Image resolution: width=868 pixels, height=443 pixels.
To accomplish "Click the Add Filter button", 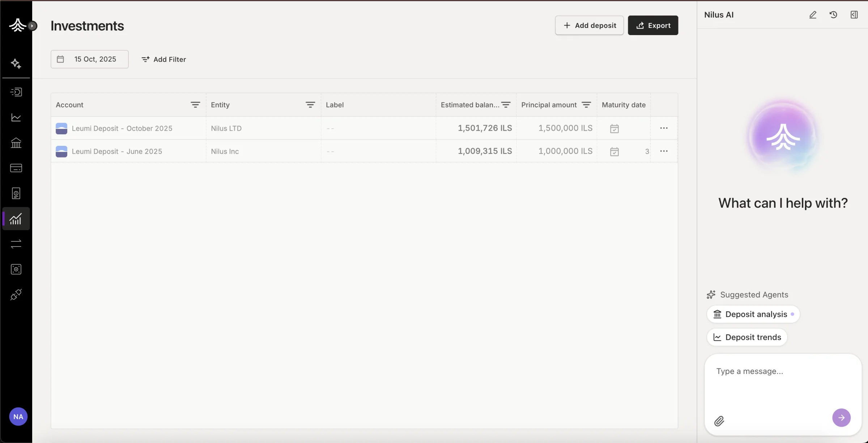I will pos(163,59).
